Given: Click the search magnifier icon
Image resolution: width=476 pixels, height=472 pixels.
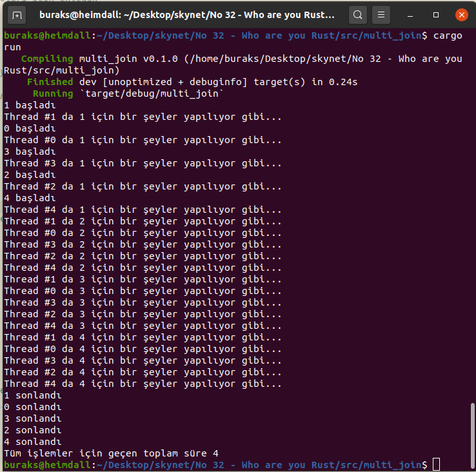Looking at the screenshot, I should (359, 14).
